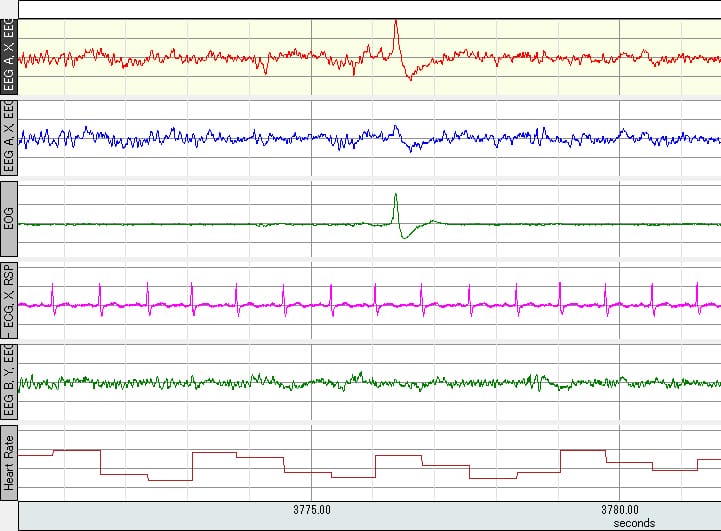Click the trough after the red EEG spike
721x531 pixels.
coord(410,78)
